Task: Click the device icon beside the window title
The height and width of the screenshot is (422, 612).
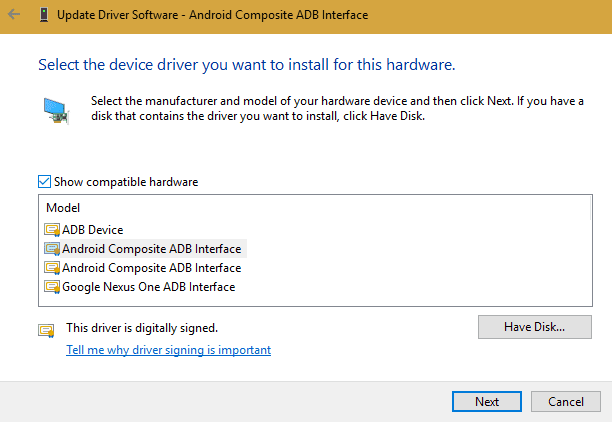Action: [44, 15]
